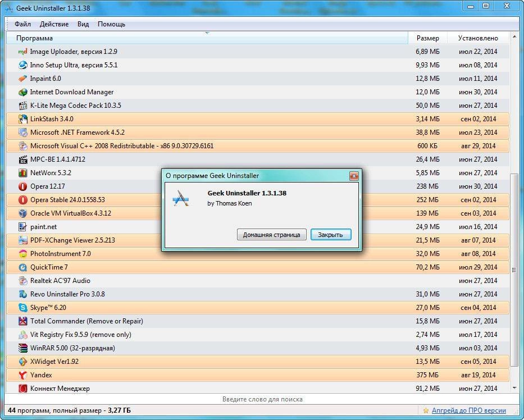Click the июл 08, 2014 date of Inno Setup
The width and height of the screenshot is (524, 420).
coord(478,65)
